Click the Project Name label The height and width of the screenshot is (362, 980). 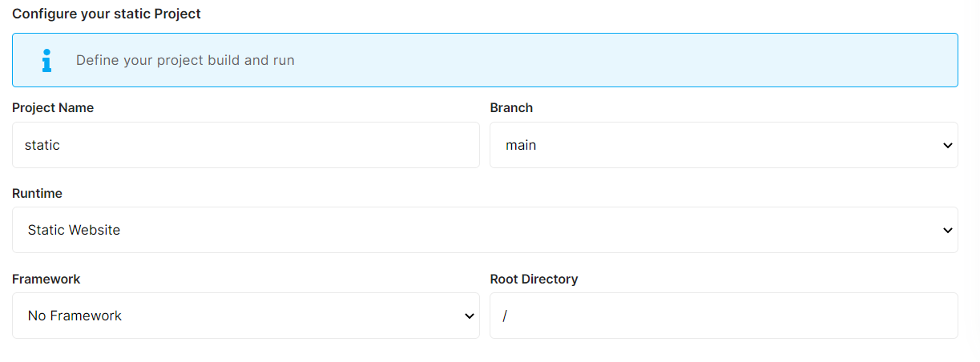point(53,107)
